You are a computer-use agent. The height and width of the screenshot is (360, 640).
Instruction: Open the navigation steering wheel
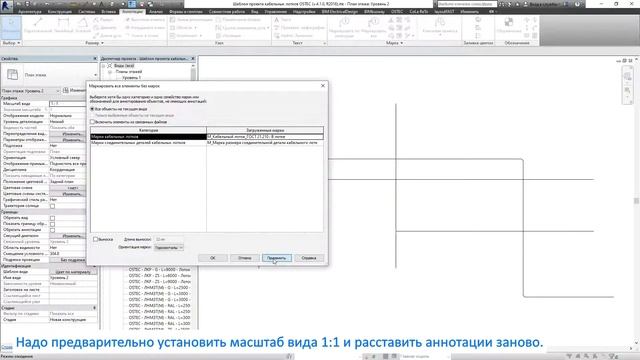628,76
